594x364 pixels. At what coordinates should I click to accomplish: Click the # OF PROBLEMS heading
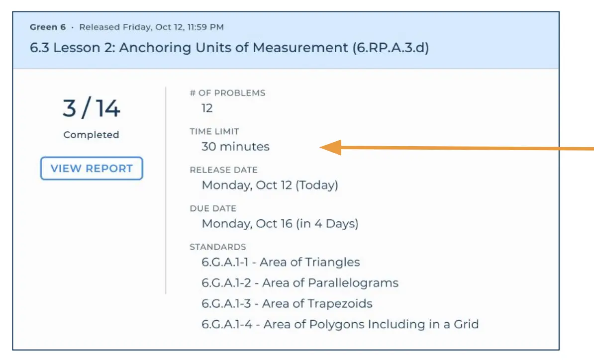[226, 92]
